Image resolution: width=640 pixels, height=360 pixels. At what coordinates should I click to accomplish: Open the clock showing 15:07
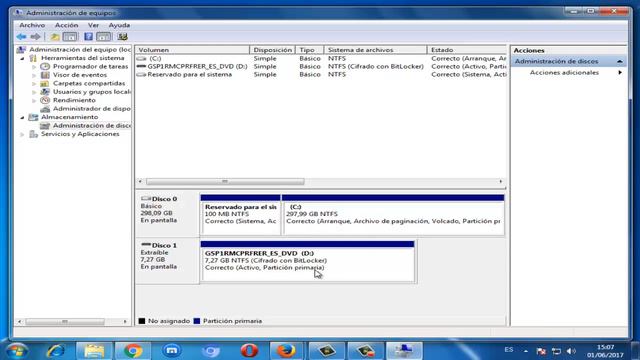coord(605,351)
